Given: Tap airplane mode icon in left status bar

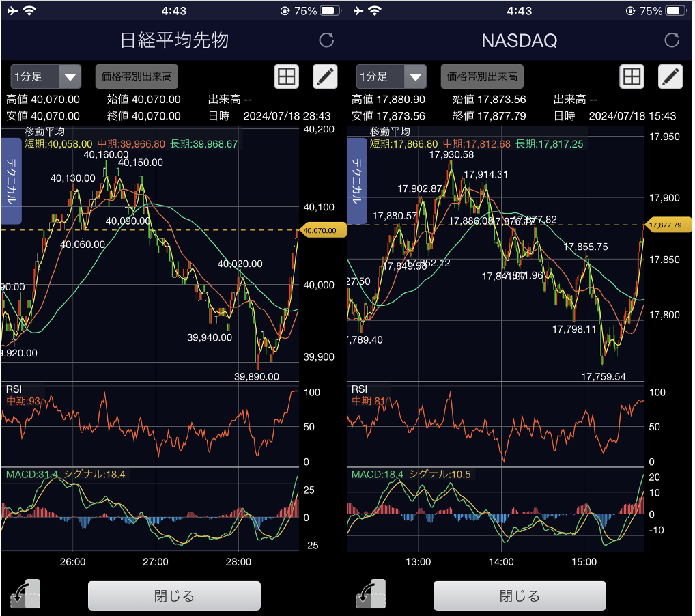Looking at the screenshot, I should 12,11.
